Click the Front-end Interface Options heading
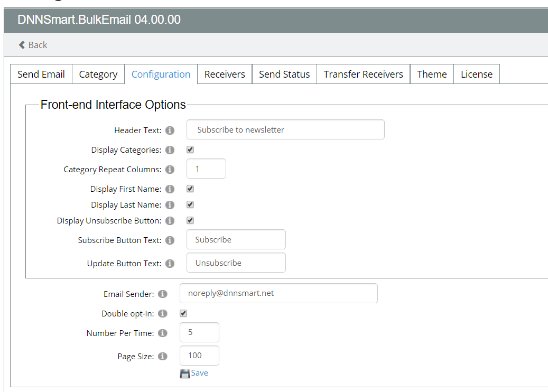This screenshot has height=392, width=548. (113, 105)
